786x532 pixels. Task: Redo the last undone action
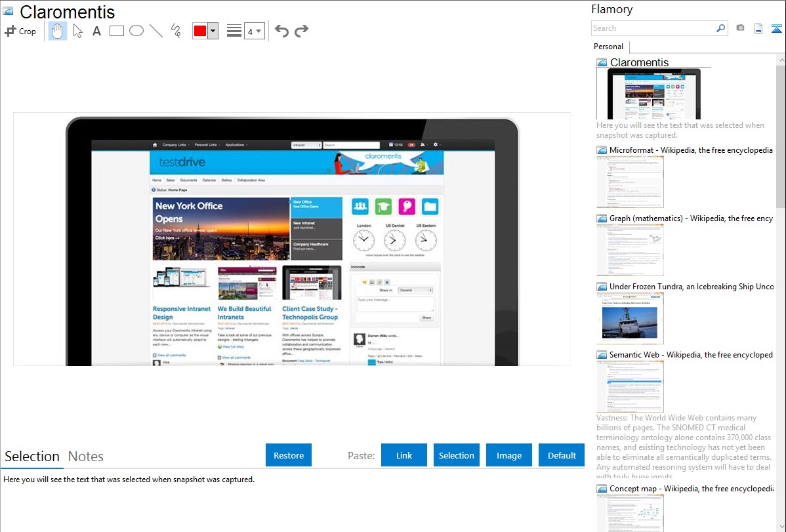(x=301, y=31)
